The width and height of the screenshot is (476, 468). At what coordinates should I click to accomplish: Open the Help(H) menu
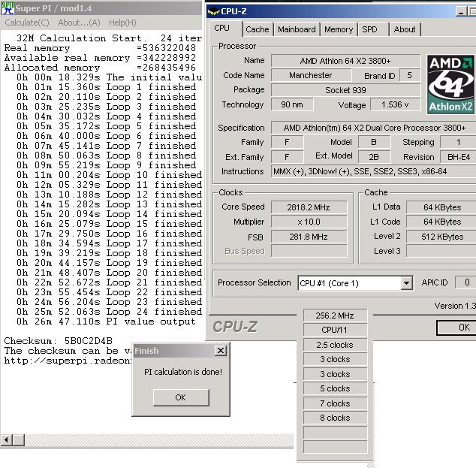(x=122, y=23)
